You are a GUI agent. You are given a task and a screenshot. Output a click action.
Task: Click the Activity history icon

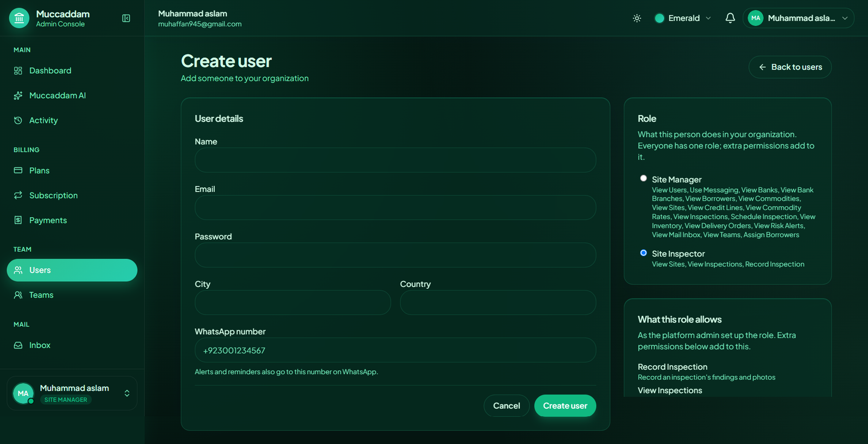click(18, 120)
